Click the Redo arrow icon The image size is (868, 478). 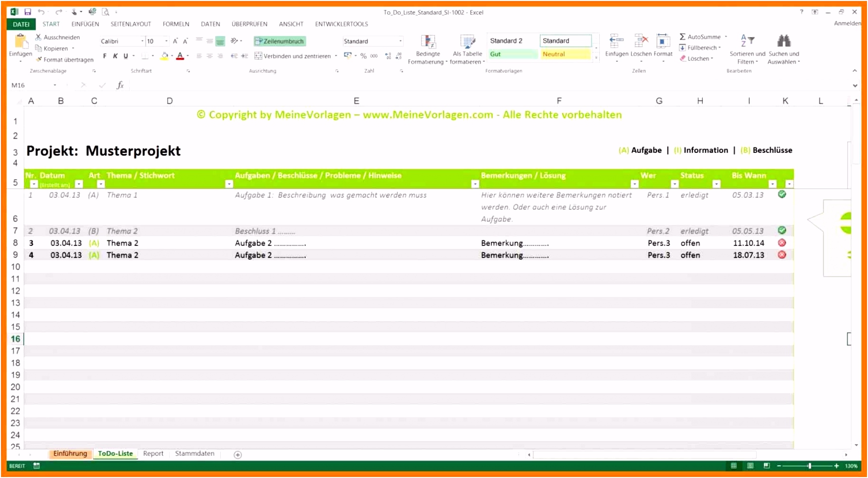(x=58, y=12)
